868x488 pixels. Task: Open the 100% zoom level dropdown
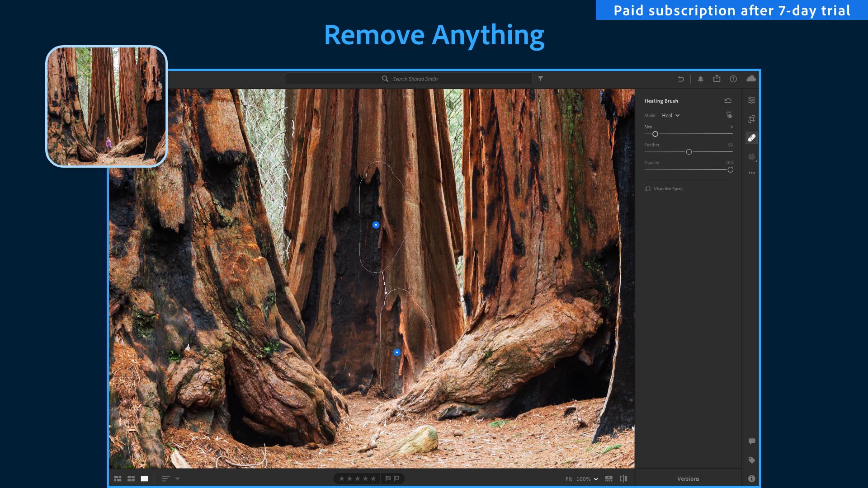[587, 479]
